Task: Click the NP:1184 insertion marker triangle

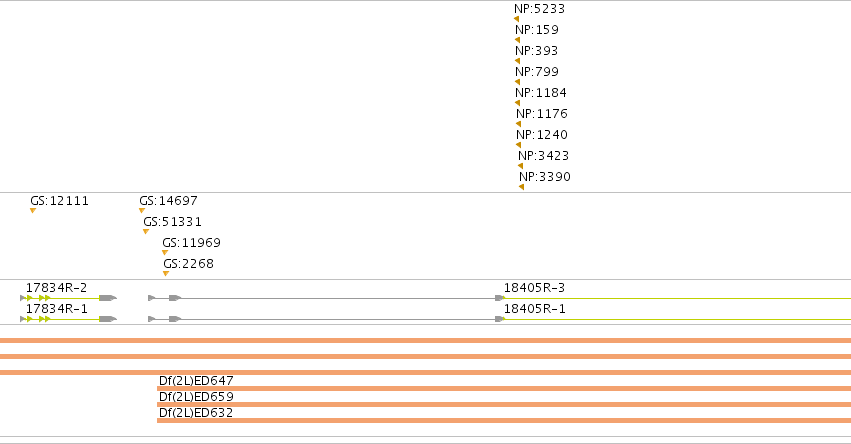Action: click(518, 103)
